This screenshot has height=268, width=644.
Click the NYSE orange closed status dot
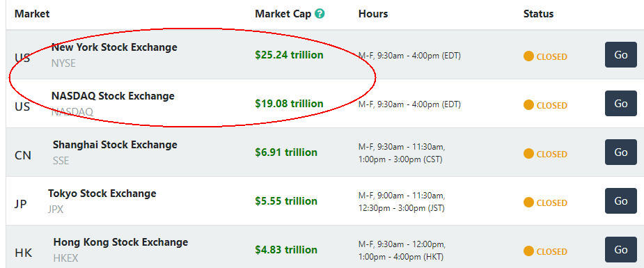pyautogui.click(x=528, y=56)
